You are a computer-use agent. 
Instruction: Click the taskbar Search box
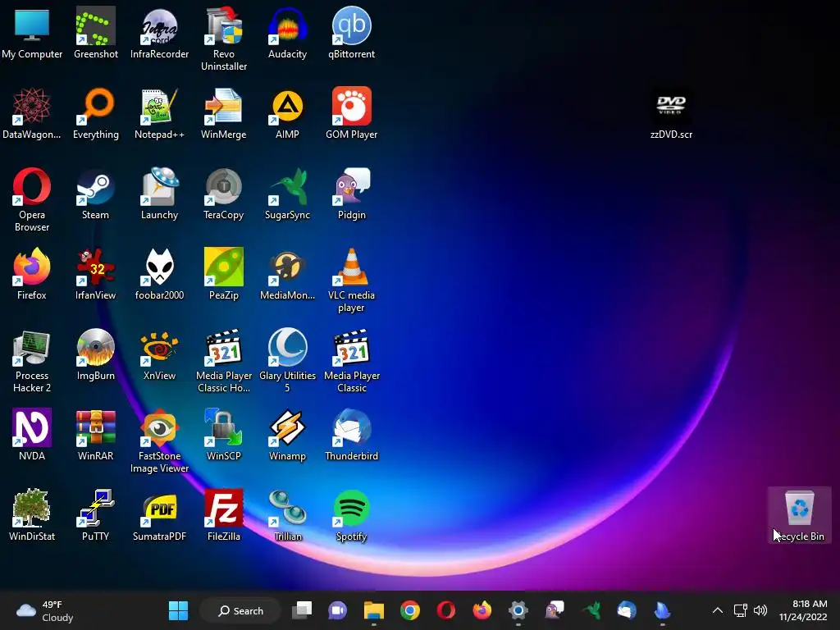pos(240,610)
